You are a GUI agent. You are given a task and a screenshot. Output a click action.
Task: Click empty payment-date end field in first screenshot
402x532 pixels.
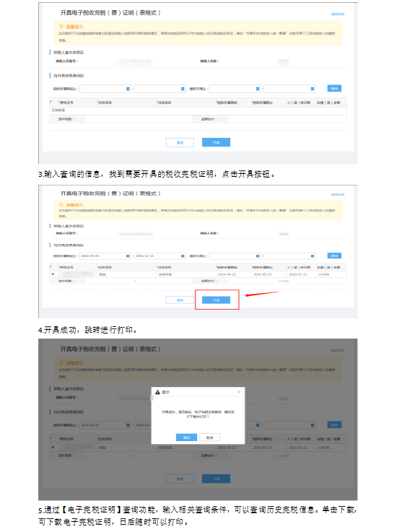tap(289, 89)
